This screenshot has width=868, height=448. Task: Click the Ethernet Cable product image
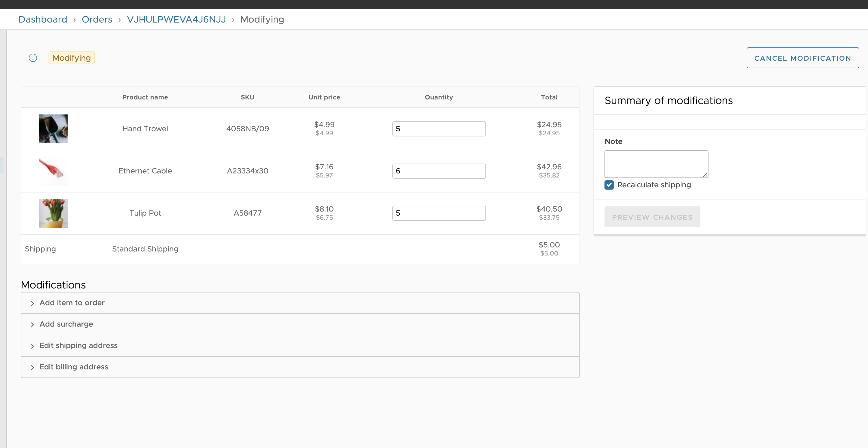(53, 171)
